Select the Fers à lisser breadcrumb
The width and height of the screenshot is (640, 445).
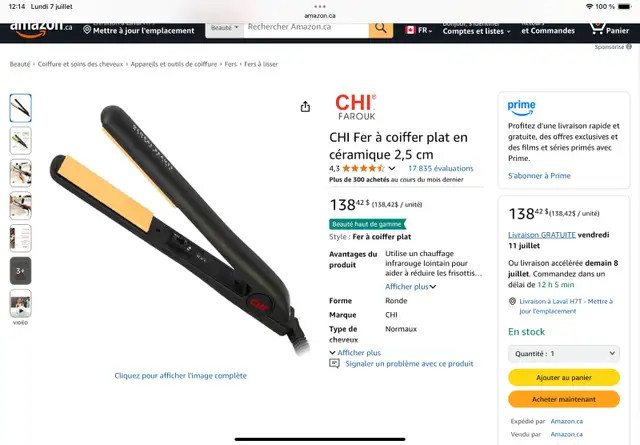pos(261,64)
